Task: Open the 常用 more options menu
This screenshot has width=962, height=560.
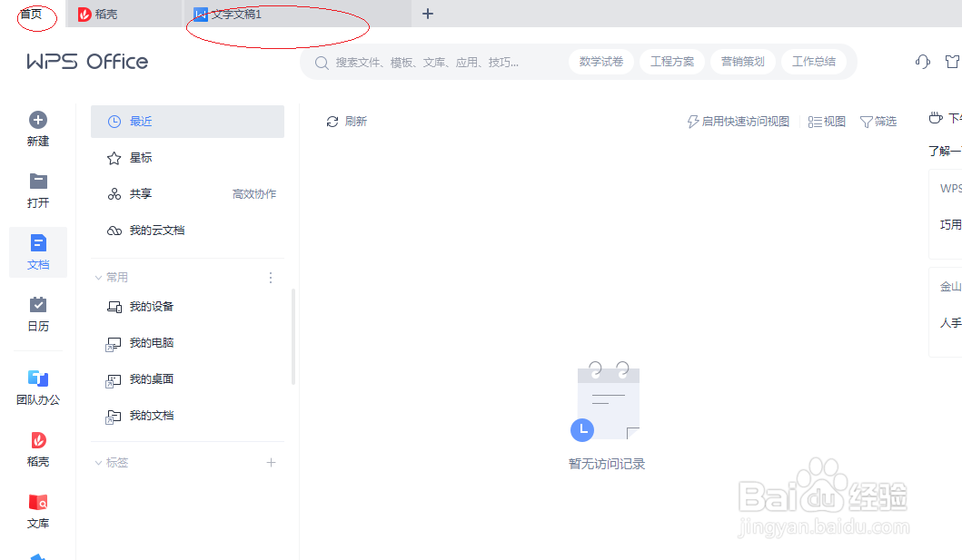Action: click(271, 278)
